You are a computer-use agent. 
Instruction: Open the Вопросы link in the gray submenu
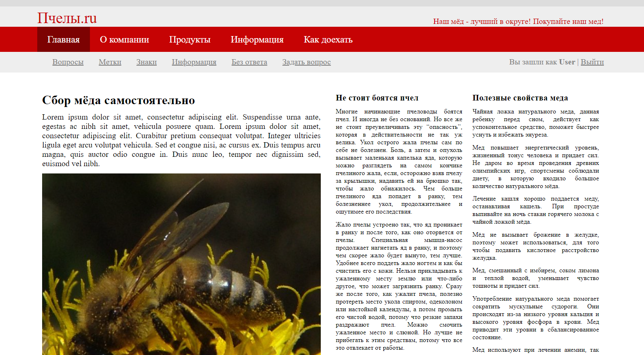(68, 62)
